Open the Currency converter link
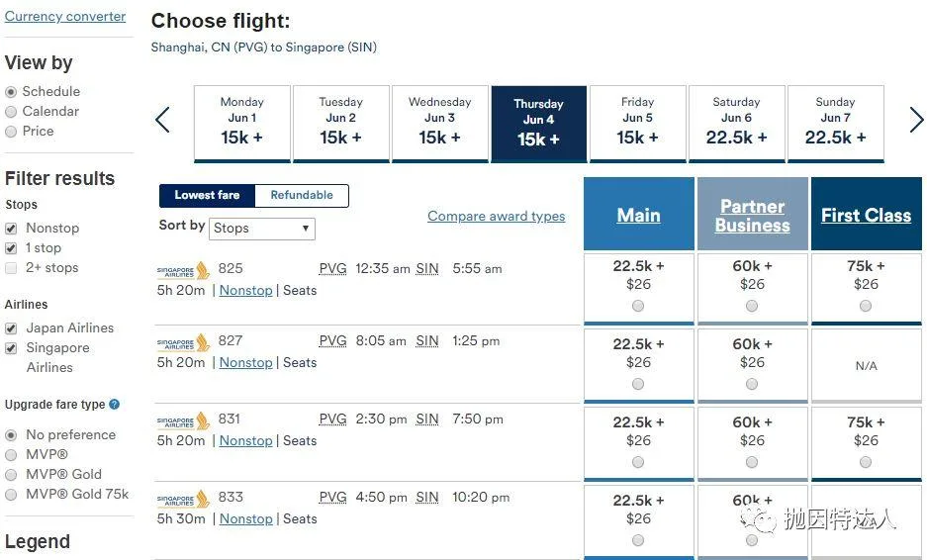 pyautogui.click(x=65, y=16)
